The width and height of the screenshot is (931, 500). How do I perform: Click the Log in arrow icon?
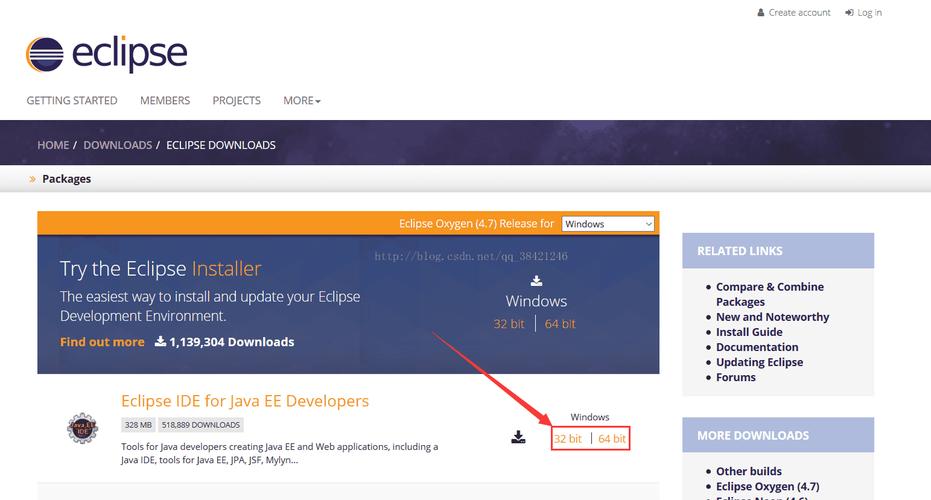849,13
